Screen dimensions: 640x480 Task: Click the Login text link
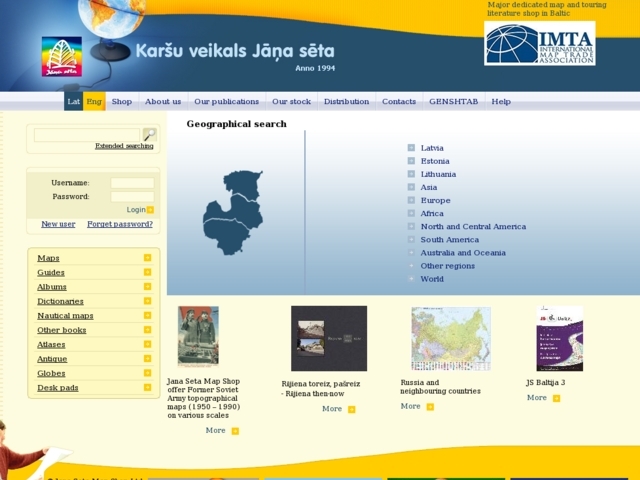(136, 209)
